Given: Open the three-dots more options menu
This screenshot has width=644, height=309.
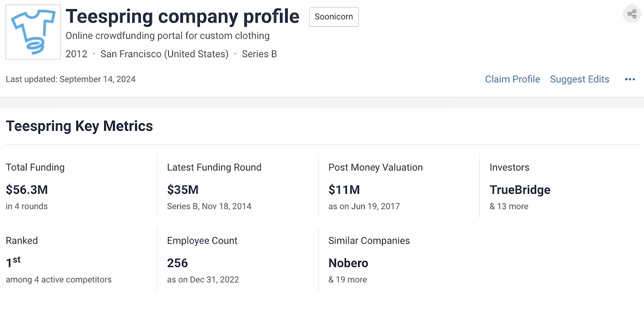Looking at the screenshot, I should pyautogui.click(x=629, y=80).
